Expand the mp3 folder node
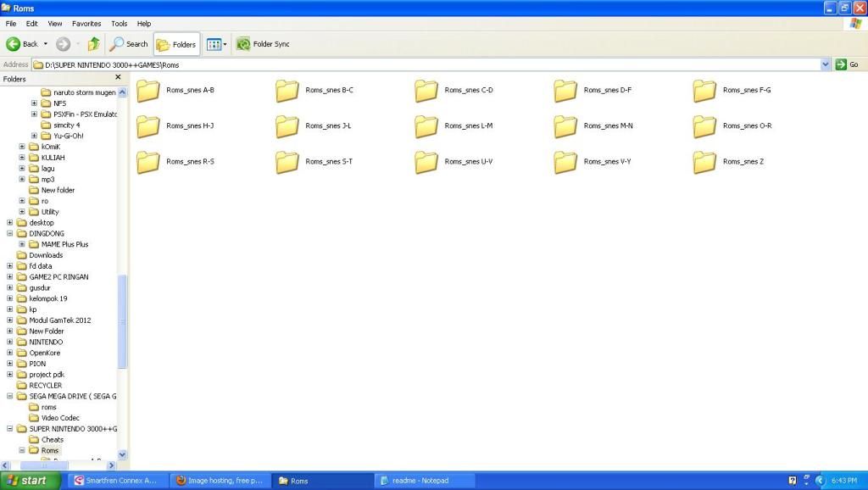868x490 pixels. click(x=22, y=179)
